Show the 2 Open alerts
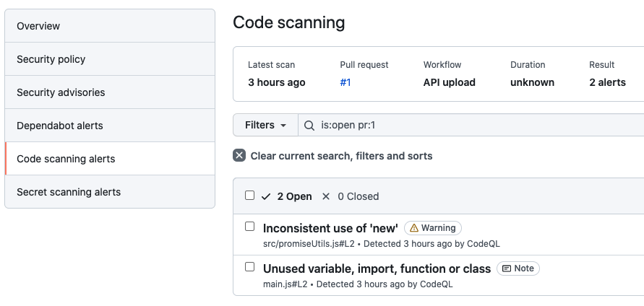The width and height of the screenshot is (644, 306). click(x=294, y=196)
